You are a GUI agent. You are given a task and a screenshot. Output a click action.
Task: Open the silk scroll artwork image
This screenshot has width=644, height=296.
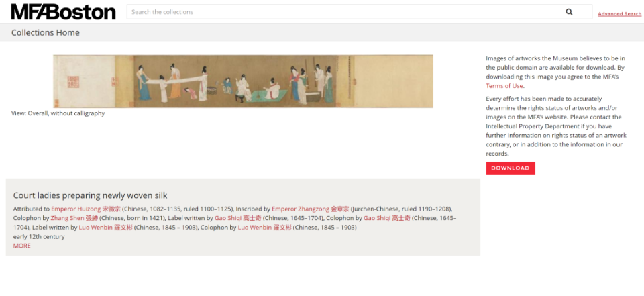(243, 81)
